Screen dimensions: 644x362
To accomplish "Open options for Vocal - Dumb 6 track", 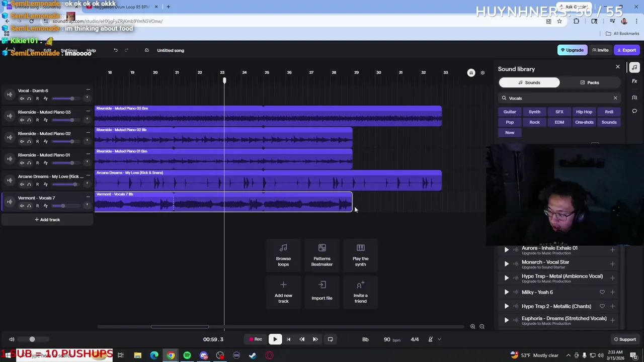I will pyautogui.click(x=88, y=90).
